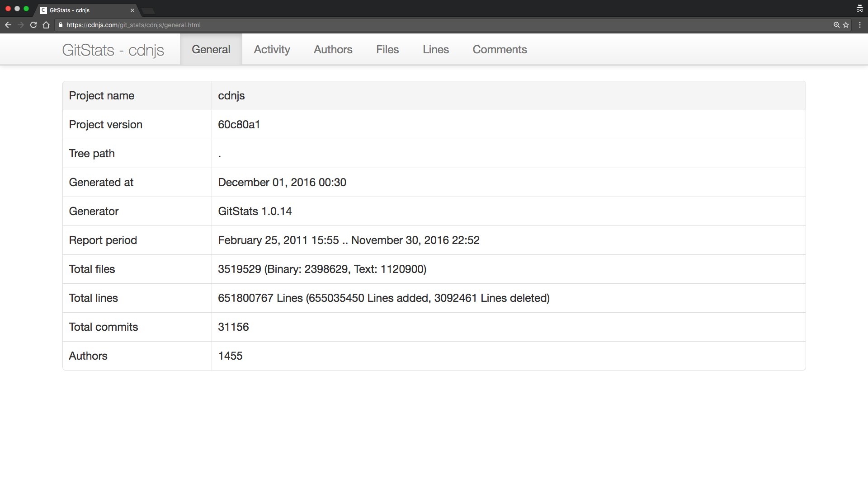
Task: Open a new browser tab
Action: click(148, 10)
